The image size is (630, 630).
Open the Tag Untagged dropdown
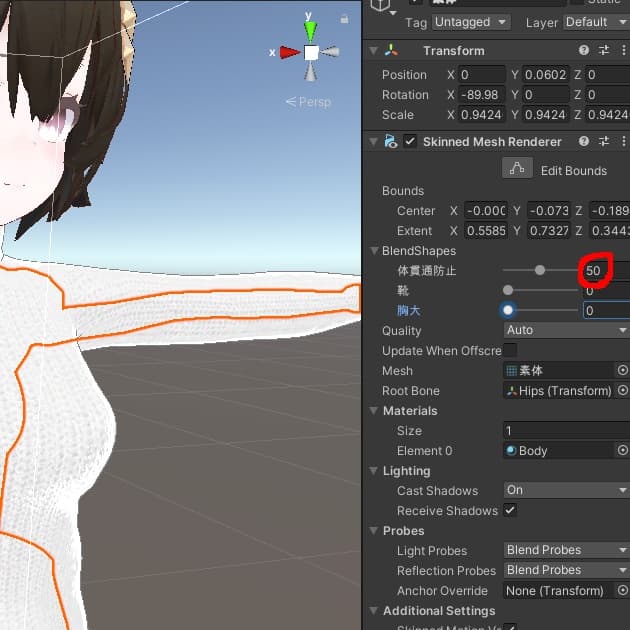pos(471,22)
